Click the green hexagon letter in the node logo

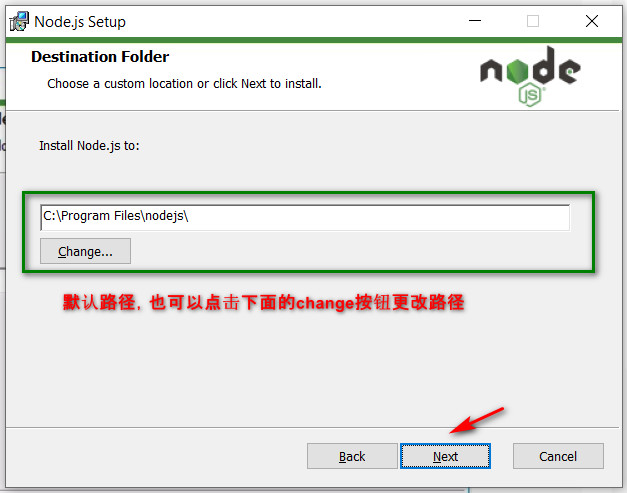(x=517, y=71)
